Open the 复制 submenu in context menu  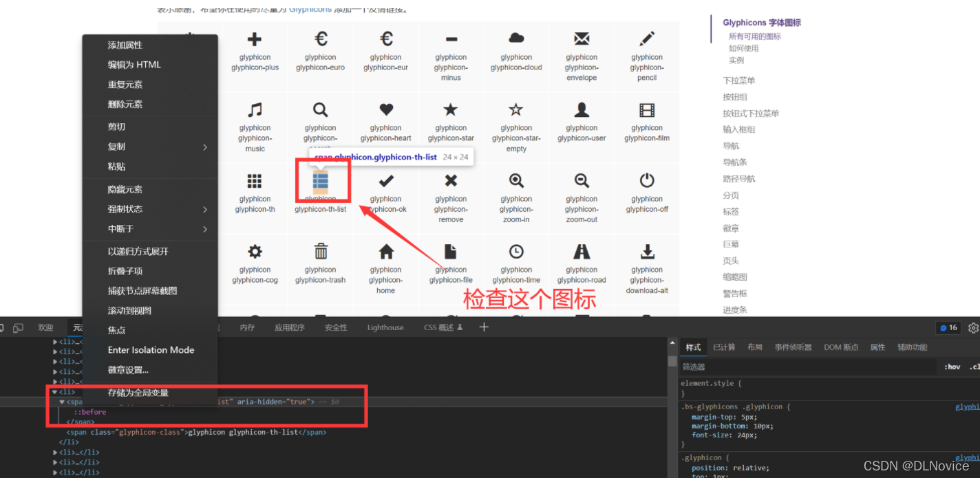click(x=151, y=146)
